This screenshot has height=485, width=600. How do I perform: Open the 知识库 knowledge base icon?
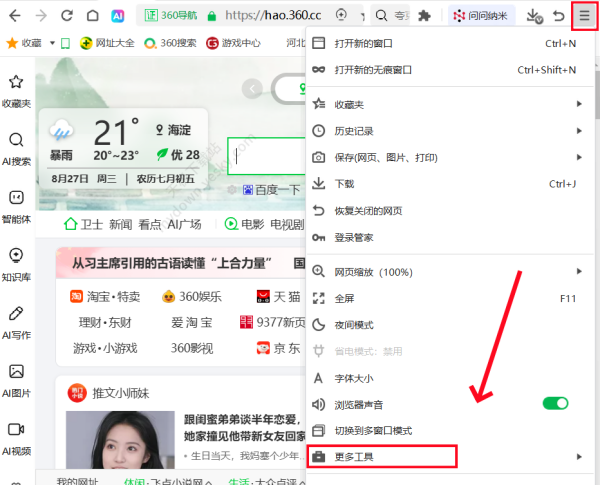click(x=16, y=263)
